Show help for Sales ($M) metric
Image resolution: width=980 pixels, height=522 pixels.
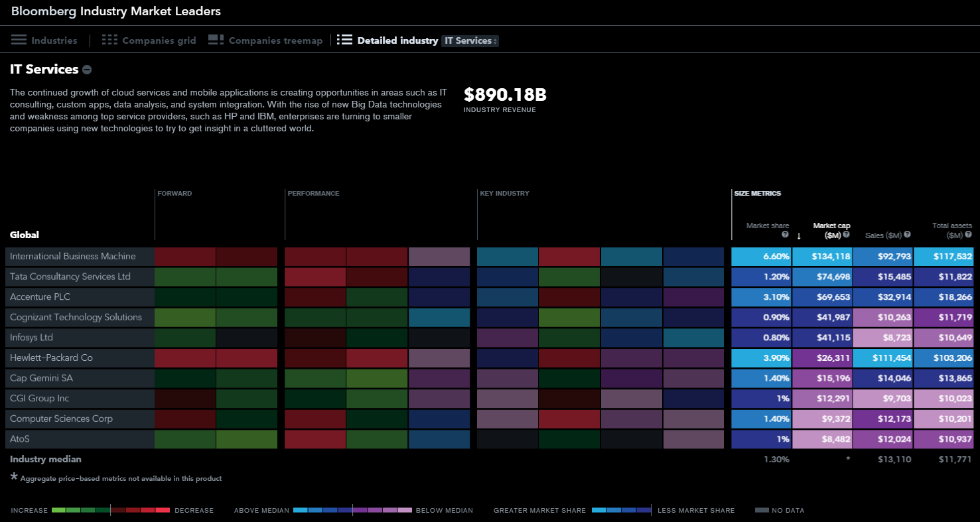point(907,234)
